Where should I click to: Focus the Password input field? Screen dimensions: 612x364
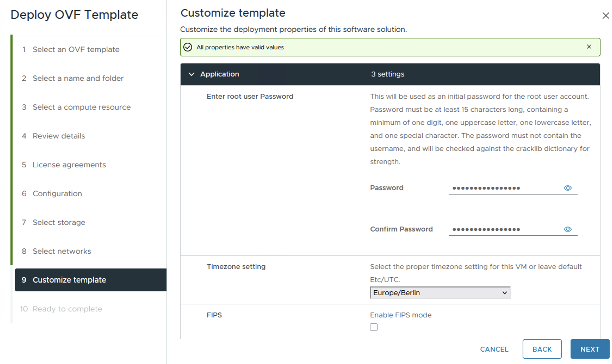505,188
